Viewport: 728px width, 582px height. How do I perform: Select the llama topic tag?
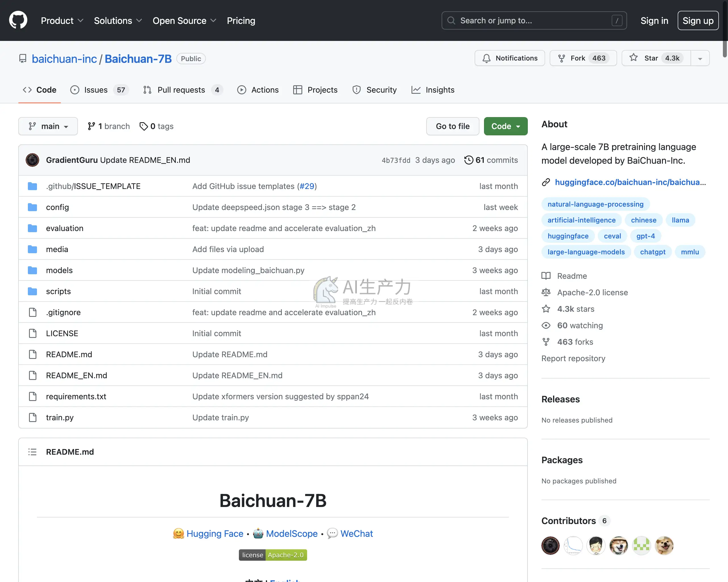[x=680, y=220]
